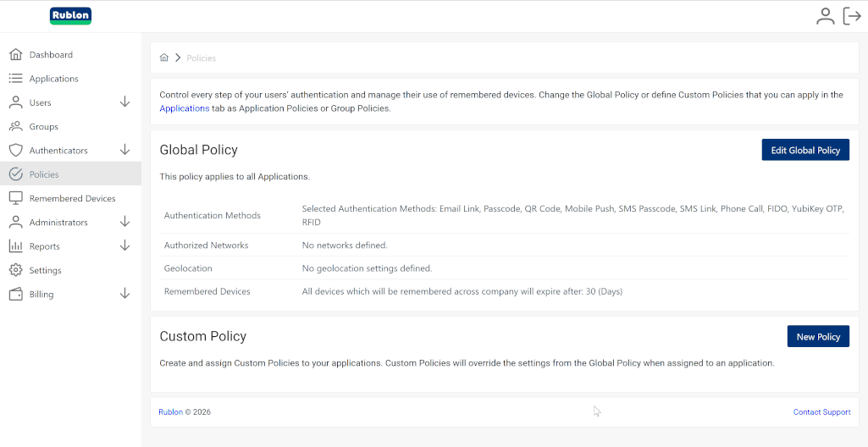This screenshot has width=868, height=447.
Task: Click the Remembered Devices monitor icon
Action: 15,198
